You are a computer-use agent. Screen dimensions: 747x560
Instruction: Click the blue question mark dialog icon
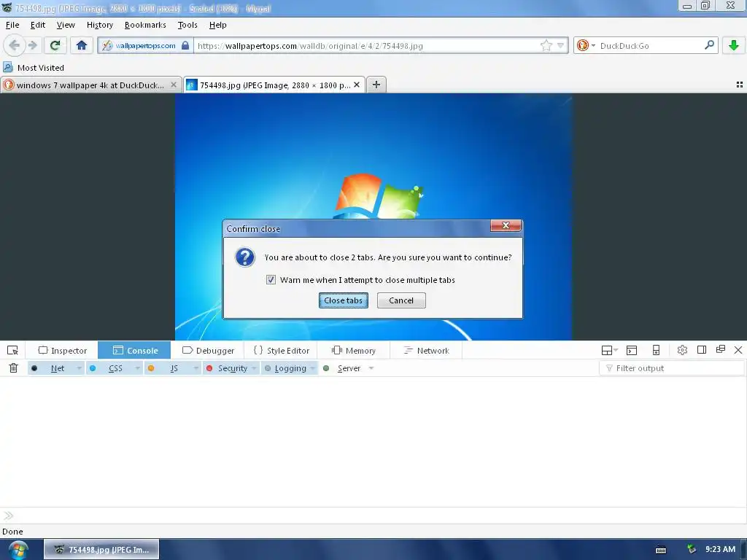click(x=245, y=257)
